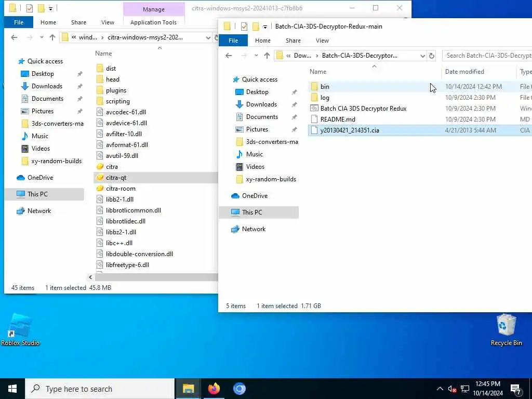
Task: Open Application Tools tab in Citra window
Action: coord(153,22)
